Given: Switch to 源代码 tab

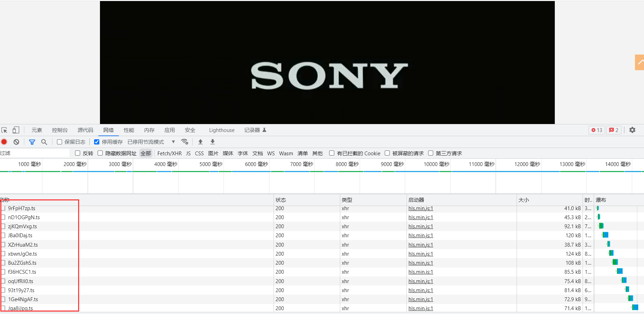Looking at the screenshot, I should (x=85, y=130).
